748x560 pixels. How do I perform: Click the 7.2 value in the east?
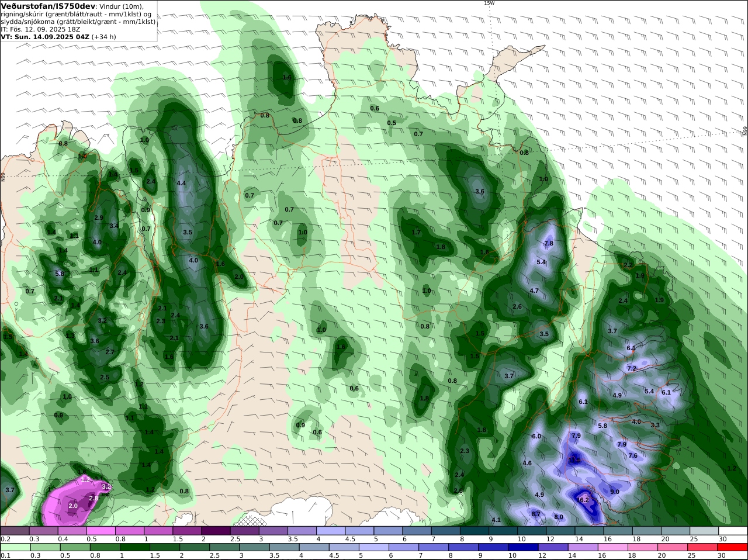point(631,368)
